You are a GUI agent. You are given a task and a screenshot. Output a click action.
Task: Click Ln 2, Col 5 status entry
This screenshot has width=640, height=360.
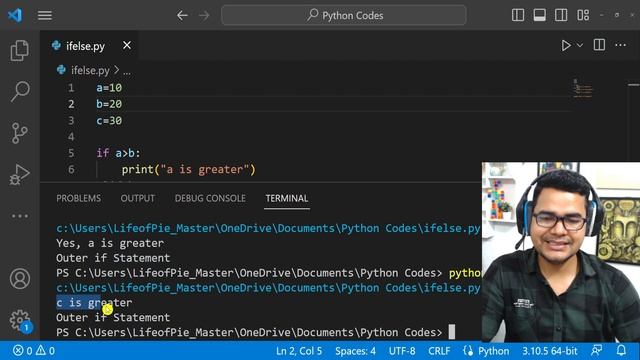tap(299, 351)
